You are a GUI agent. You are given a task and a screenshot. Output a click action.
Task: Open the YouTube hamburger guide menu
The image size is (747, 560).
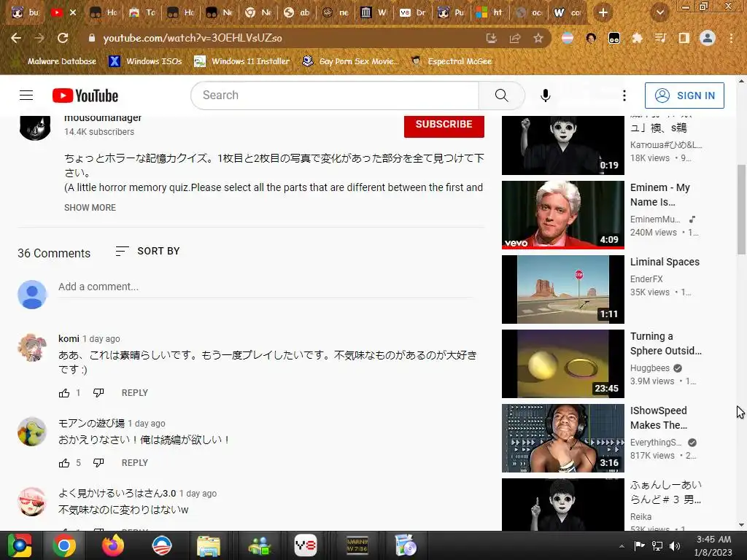pos(26,96)
